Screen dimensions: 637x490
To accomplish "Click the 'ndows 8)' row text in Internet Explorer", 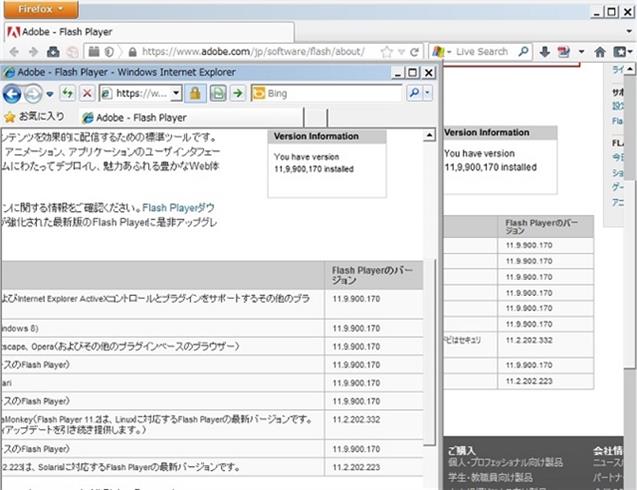I will pos(20,328).
